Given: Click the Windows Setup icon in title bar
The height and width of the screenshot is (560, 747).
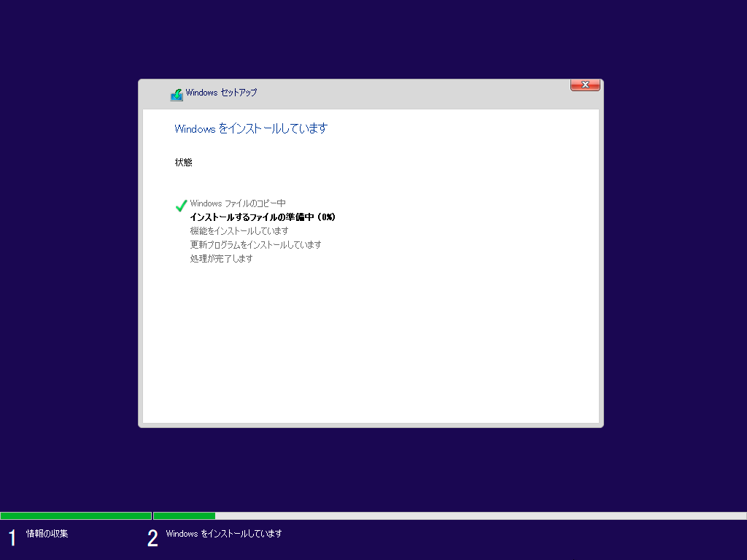Looking at the screenshot, I should coord(177,95).
